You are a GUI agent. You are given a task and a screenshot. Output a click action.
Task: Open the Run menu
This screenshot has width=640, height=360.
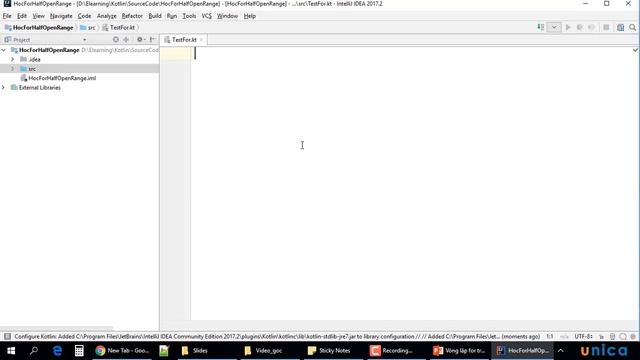(x=172, y=16)
